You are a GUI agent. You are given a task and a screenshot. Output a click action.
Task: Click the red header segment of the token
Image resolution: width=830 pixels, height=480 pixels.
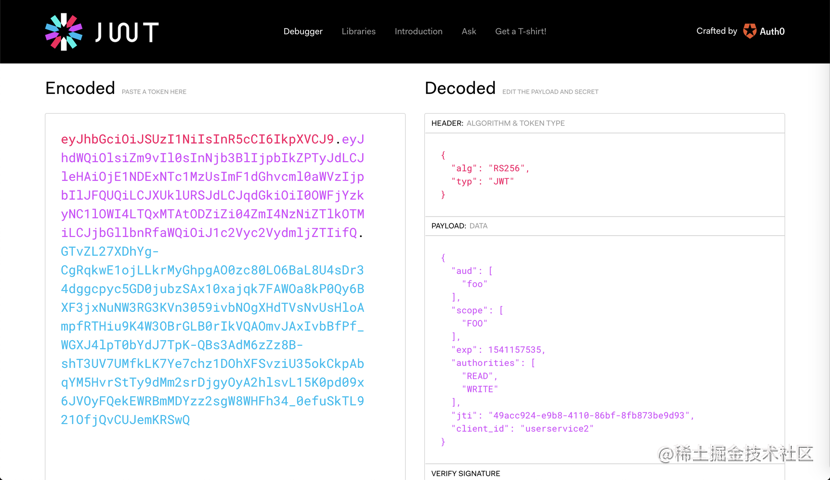pos(197,139)
